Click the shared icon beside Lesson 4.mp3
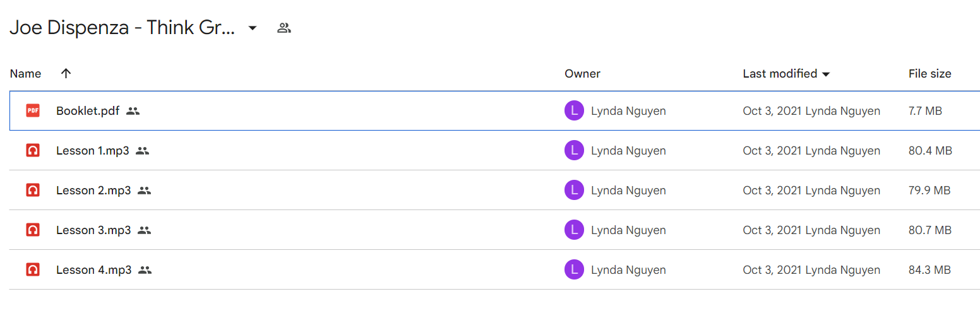This screenshot has height=318, width=980. coord(145,270)
